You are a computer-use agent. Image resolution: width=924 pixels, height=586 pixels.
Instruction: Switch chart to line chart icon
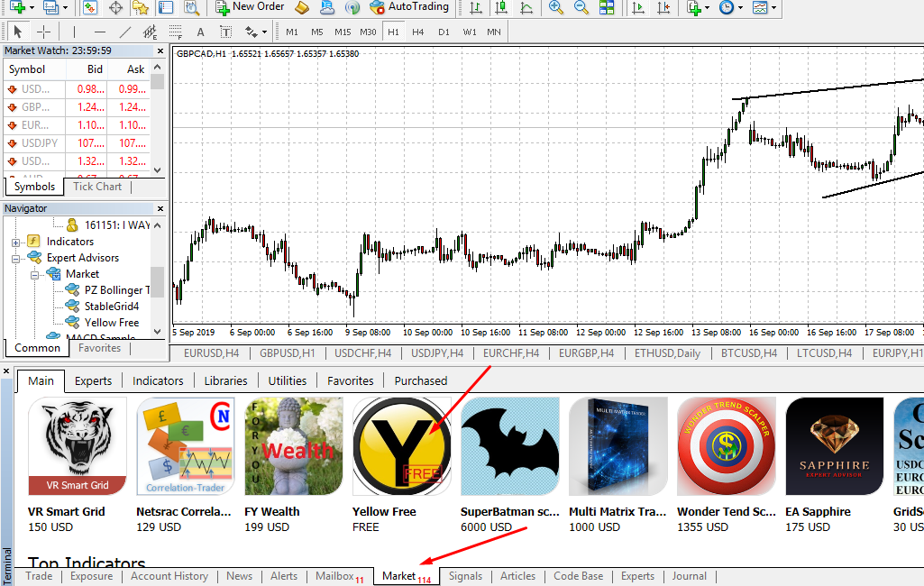[x=526, y=7]
